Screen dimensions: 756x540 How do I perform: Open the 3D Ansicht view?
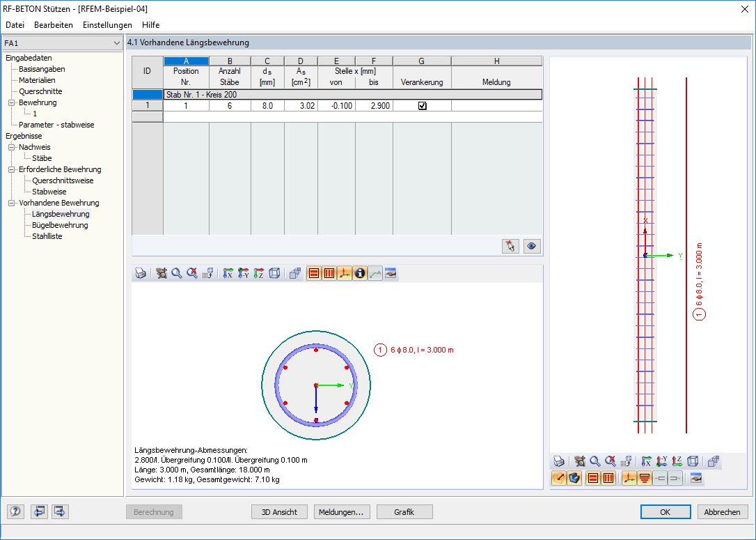(x=279, y=512)
